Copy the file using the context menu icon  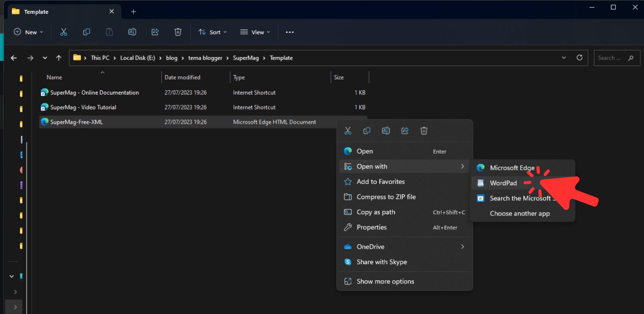click(x=367, y=131)
